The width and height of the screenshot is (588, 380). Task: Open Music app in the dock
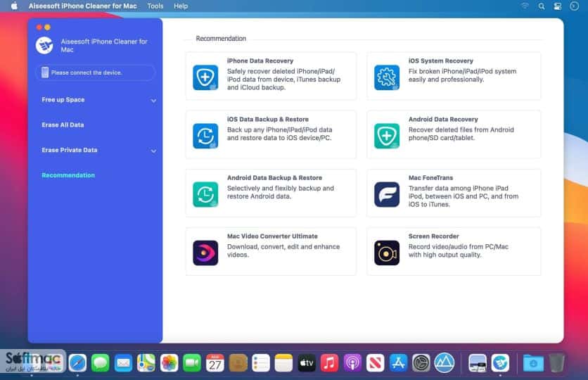(x=329, y=362)
